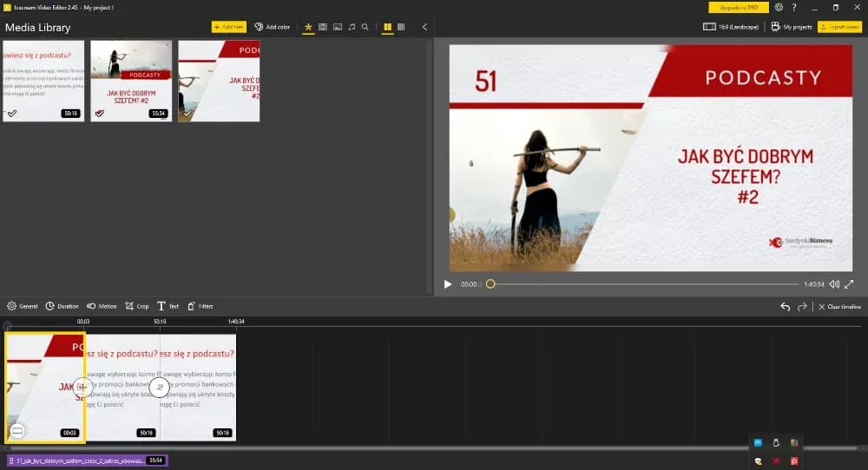Click the preview seek bar handle
The image size is (868, 470).
point(490,284)
